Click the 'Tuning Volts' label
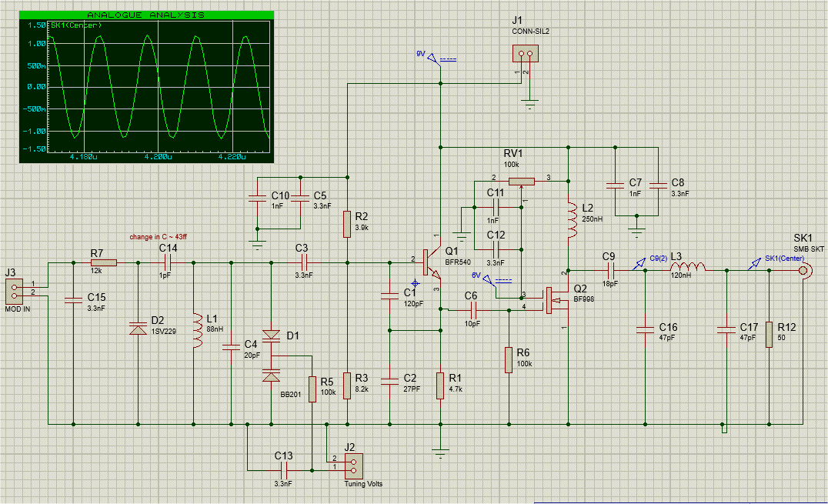 click(x=363, y=484)
